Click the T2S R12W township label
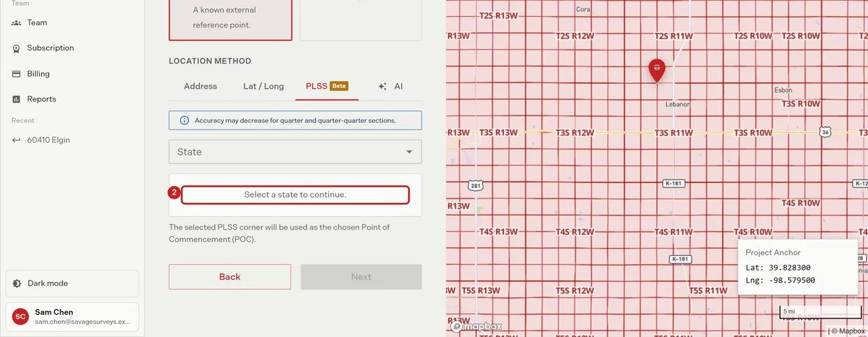 click(575, 36)
